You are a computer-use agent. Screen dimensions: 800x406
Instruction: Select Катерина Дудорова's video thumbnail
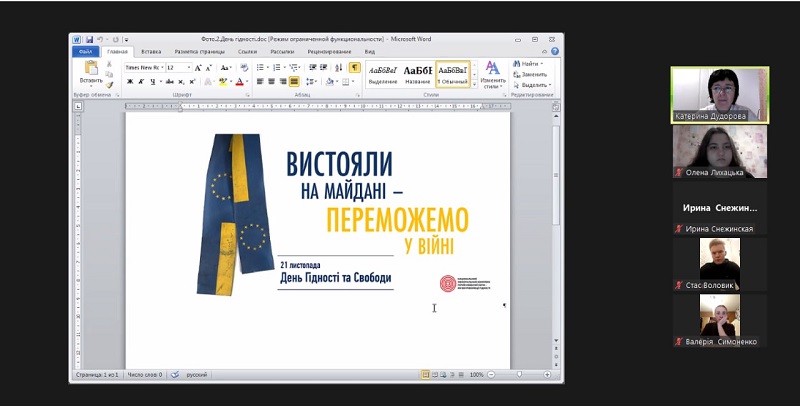pos(720,95)
